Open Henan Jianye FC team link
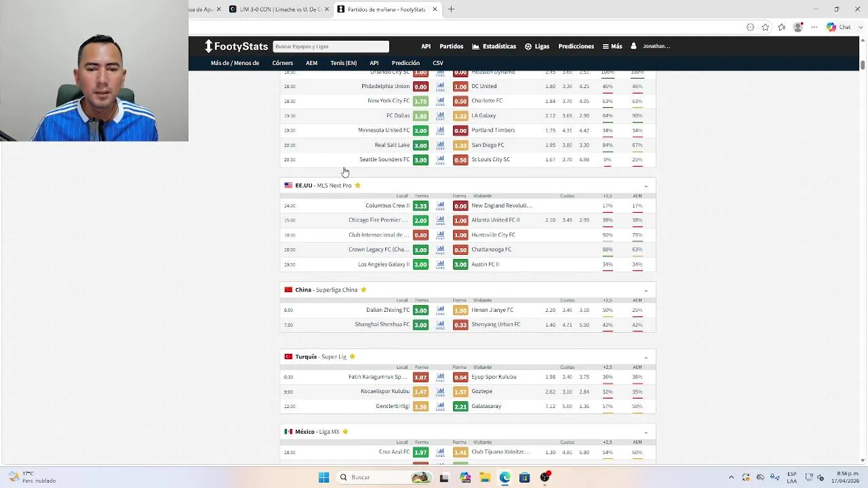868x488 pixels. click(492, 310)
